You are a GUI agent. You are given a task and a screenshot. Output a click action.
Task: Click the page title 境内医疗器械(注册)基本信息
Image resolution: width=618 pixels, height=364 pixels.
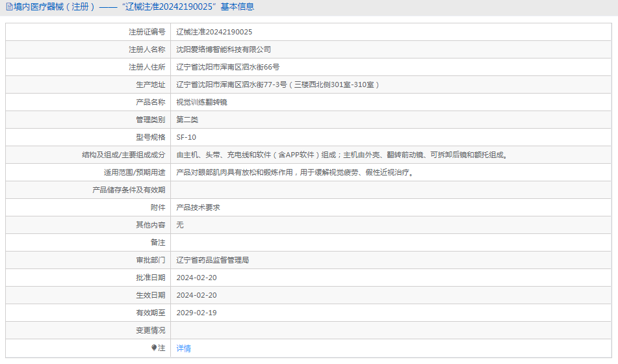click(134, 6)
